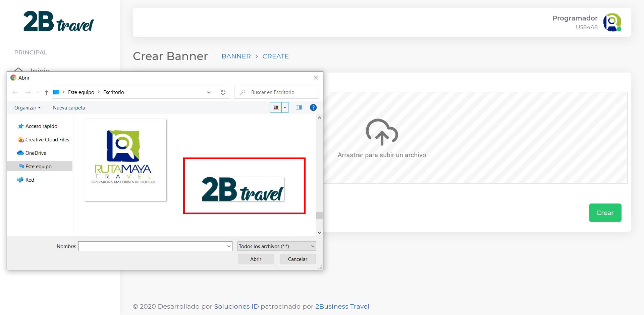Refresh the Escritorio folder view

pos(223,92)
